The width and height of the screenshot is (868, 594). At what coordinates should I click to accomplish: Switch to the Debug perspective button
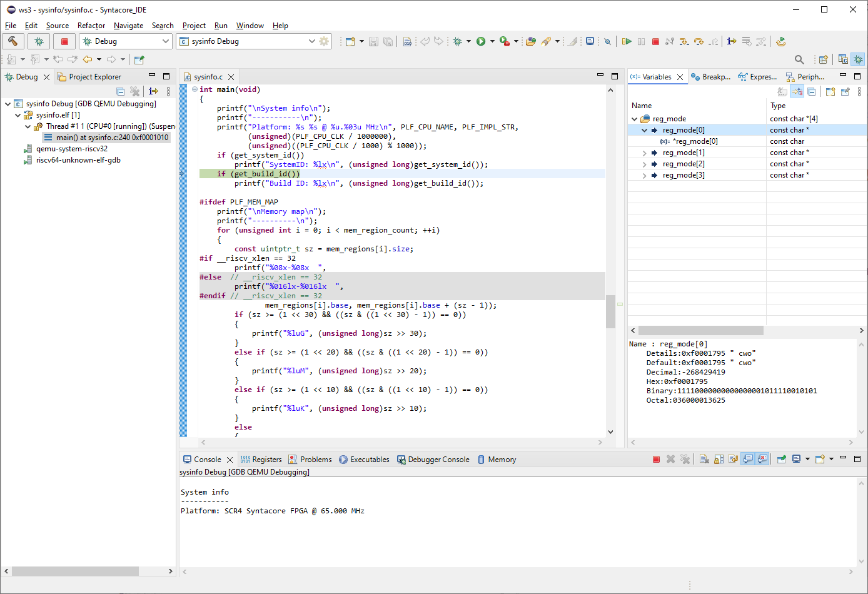(858, 59)
